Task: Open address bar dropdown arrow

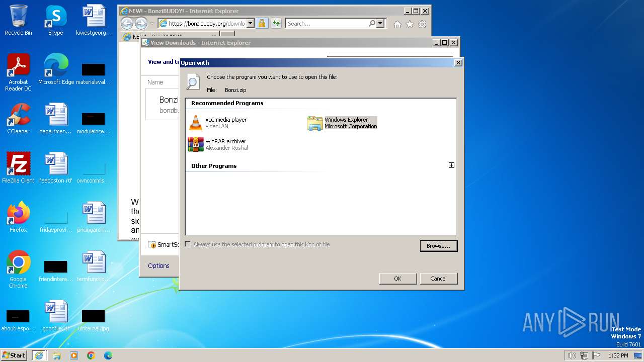Action: (x=251, y=24)
